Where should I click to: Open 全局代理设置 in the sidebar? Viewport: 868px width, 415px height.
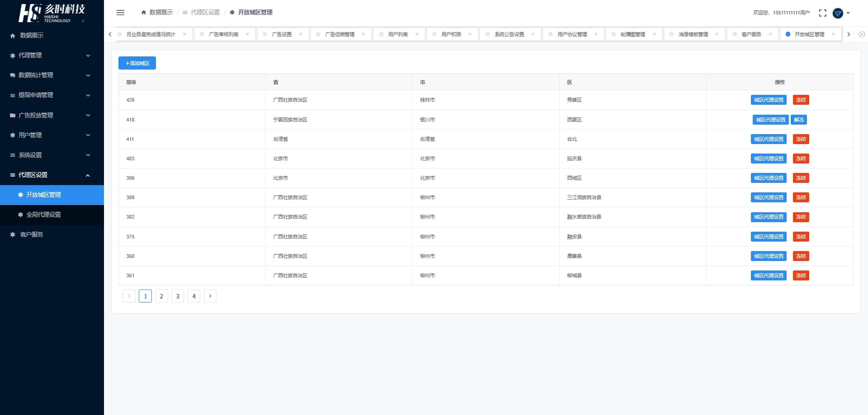point(52,215)
